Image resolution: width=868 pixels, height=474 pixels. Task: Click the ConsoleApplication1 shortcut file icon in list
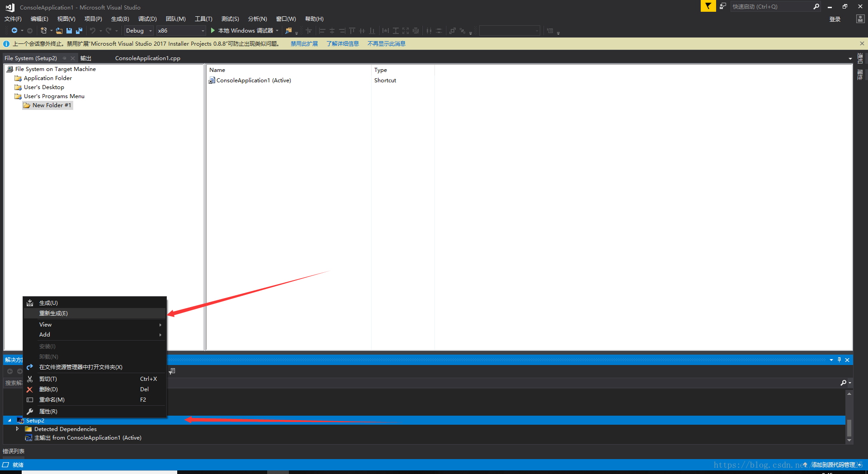coord(212,81)
